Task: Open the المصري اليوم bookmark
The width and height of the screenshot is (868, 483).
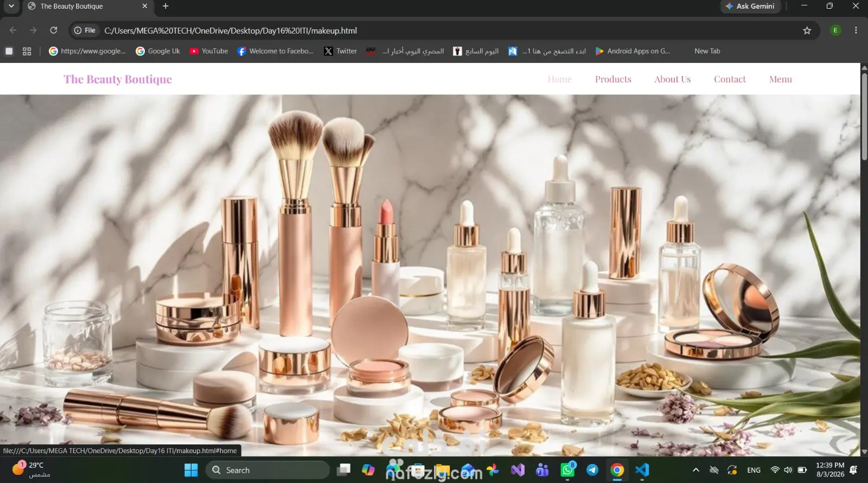Action: (405, 51)
